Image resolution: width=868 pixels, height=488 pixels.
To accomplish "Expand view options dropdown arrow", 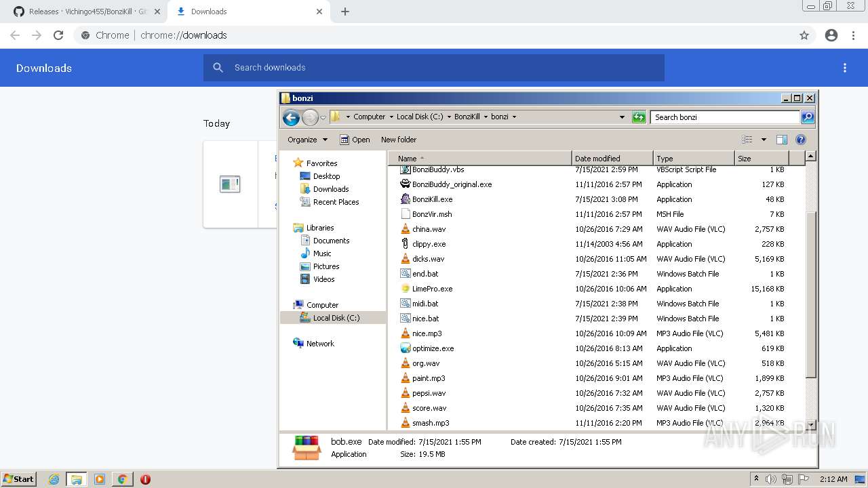I will (764, 140).
